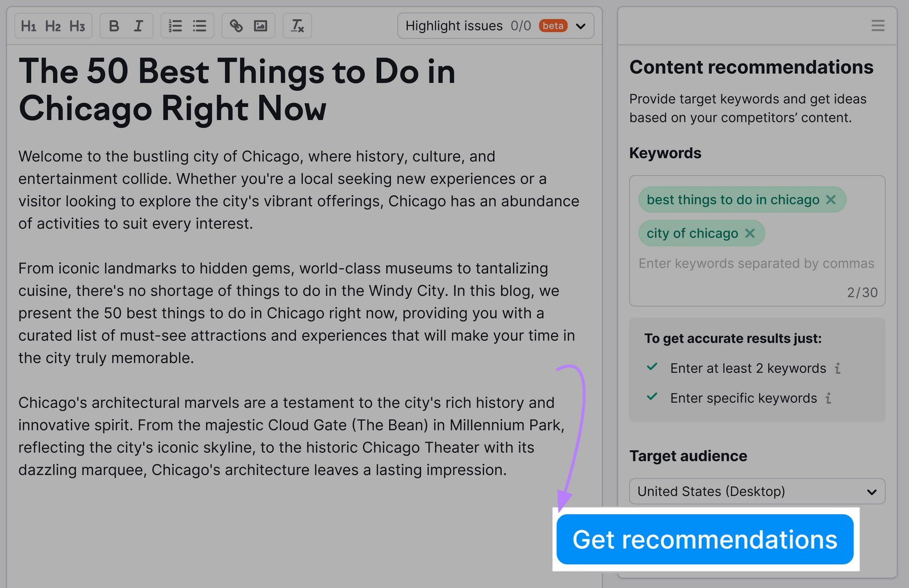
Task: Clear text formatting with the Tx icon
Action: (x=296, y=26)
